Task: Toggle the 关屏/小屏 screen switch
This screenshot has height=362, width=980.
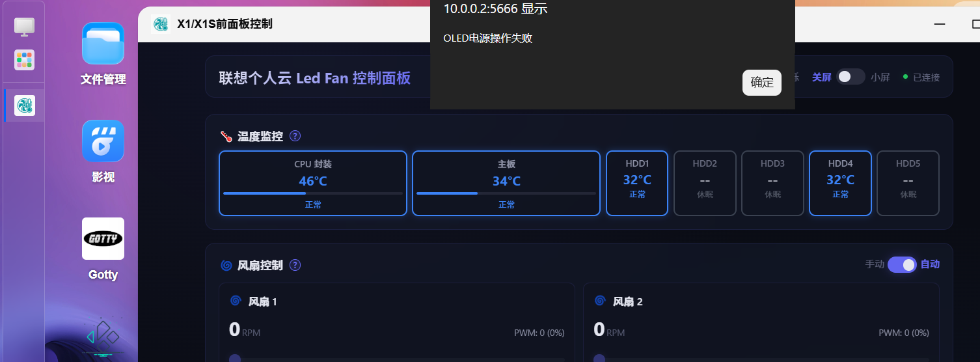Action: tap(851, 77)
